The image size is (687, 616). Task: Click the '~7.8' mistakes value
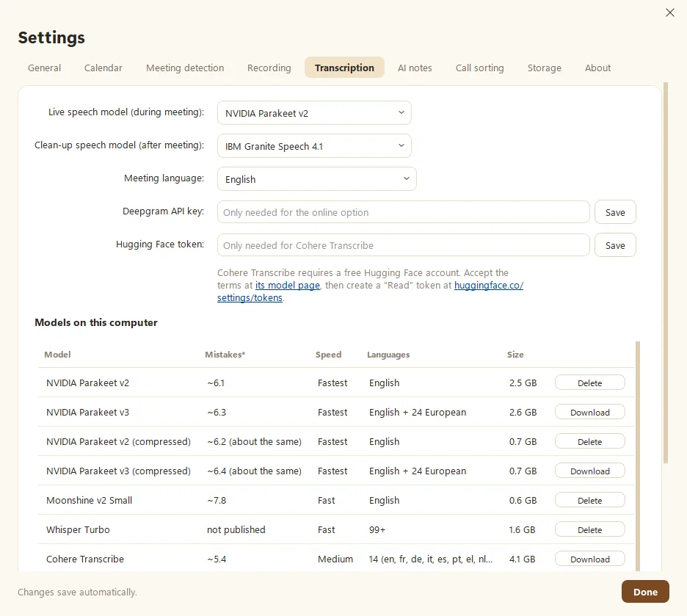pos(217,500)
